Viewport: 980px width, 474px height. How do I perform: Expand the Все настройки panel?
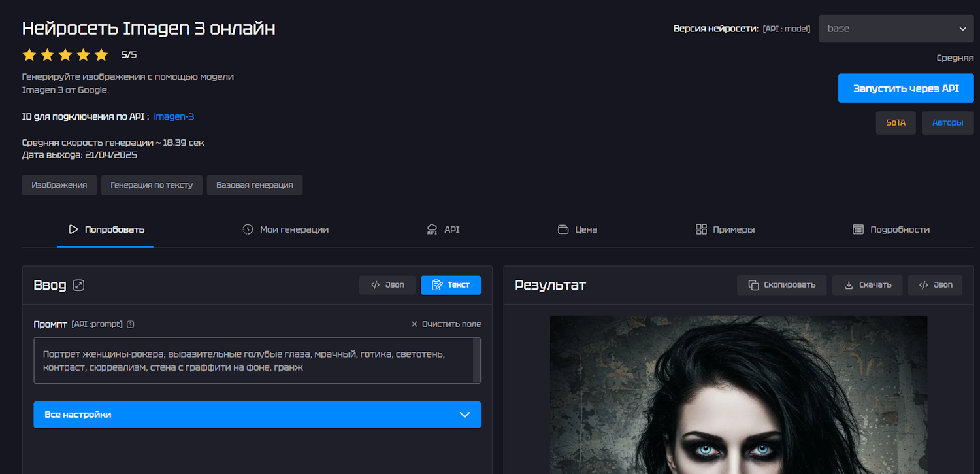tap(257, 415)
